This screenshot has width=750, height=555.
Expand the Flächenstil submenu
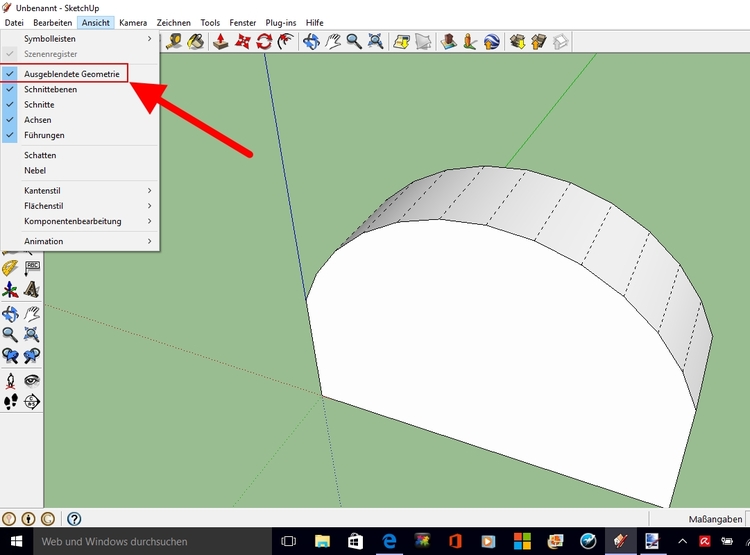point(79,206)
